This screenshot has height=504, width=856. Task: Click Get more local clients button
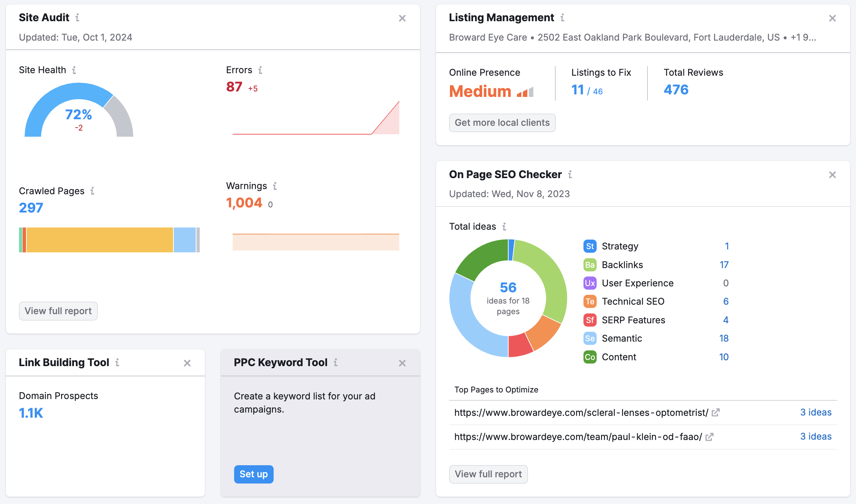coord(503,123)
